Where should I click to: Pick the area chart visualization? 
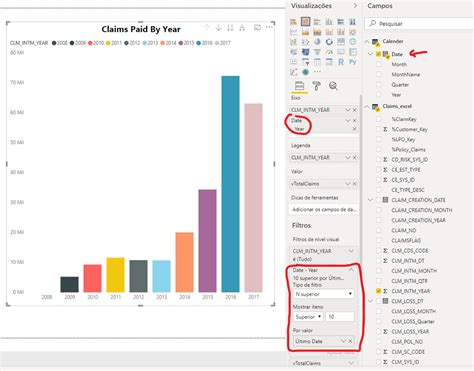(x=305, y=32)
